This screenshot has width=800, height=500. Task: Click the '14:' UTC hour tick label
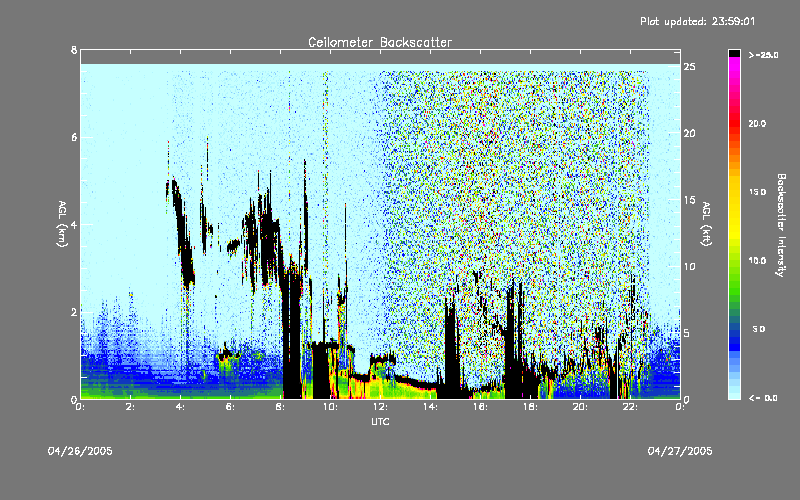click(430, 407)
